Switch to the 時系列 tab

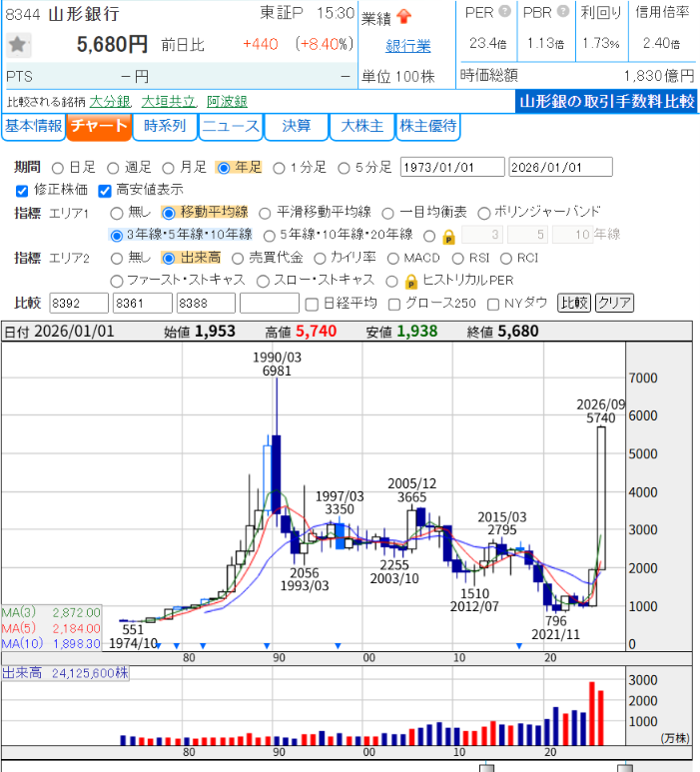[165, 127]
